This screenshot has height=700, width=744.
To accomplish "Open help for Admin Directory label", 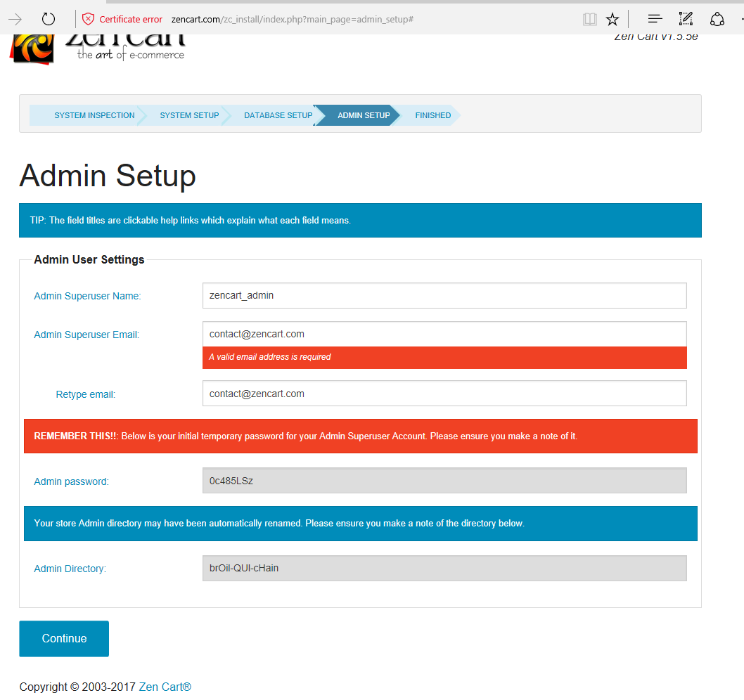I will 70,569.
